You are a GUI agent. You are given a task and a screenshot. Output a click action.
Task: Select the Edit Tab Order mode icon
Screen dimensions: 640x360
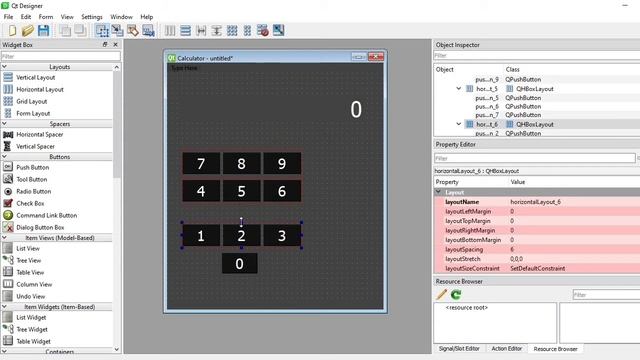coord(148,31)
